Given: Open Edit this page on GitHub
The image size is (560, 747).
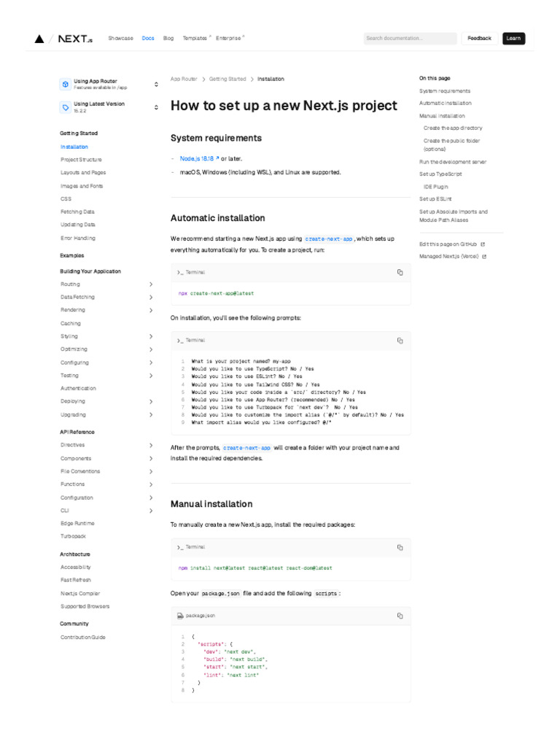Looking at the screenshot, I should pyautogui.click(x=448, y=244).
